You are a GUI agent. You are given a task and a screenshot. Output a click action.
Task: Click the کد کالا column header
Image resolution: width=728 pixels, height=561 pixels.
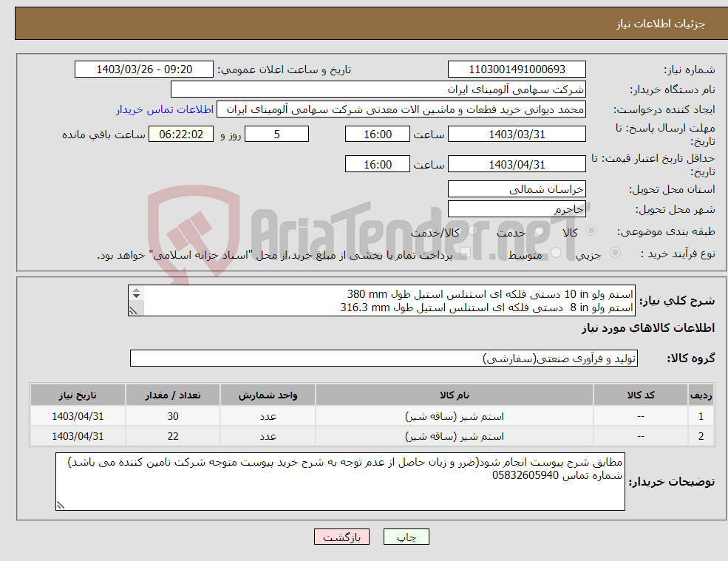(x=641, y=395)
